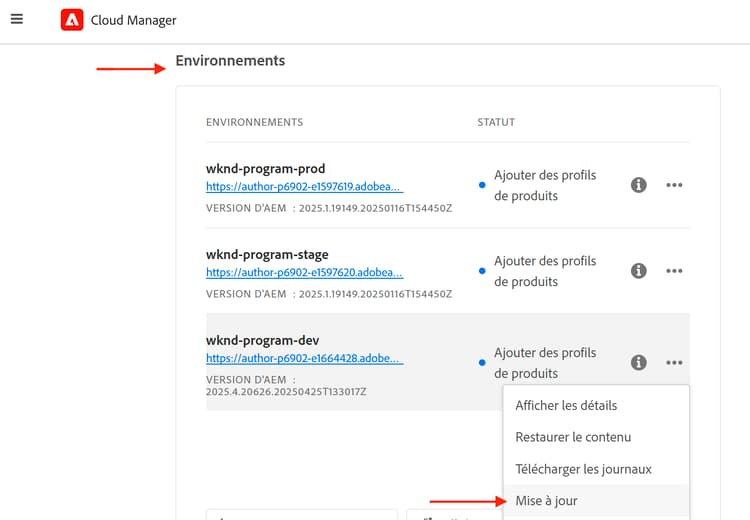Open wknd-program-dev author URL link
This screenshot has height=520, width=750.
305,358
